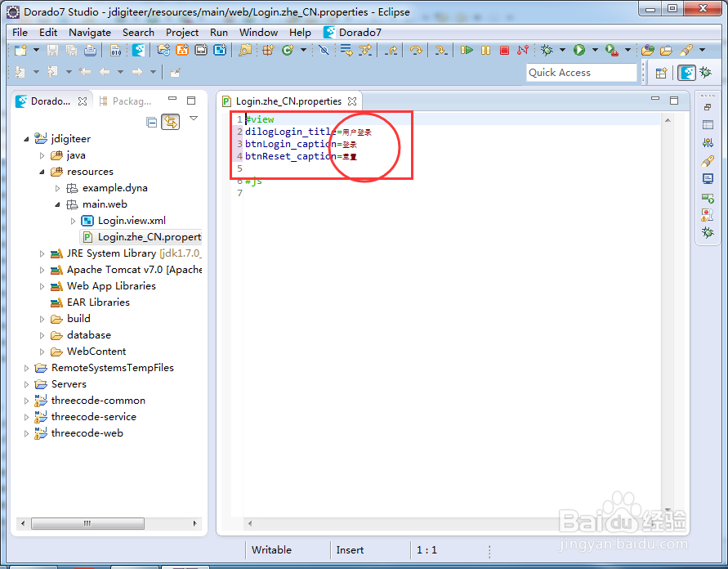
Task: Click the Step Over debug icon
Action: point(416,50)
